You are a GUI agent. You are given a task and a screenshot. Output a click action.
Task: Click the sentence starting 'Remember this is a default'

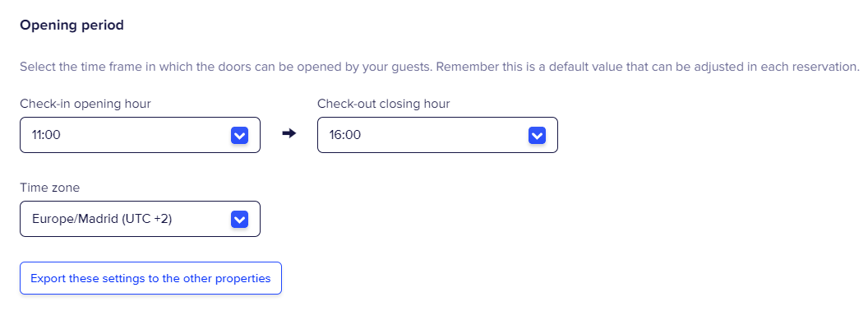(649, 67)
